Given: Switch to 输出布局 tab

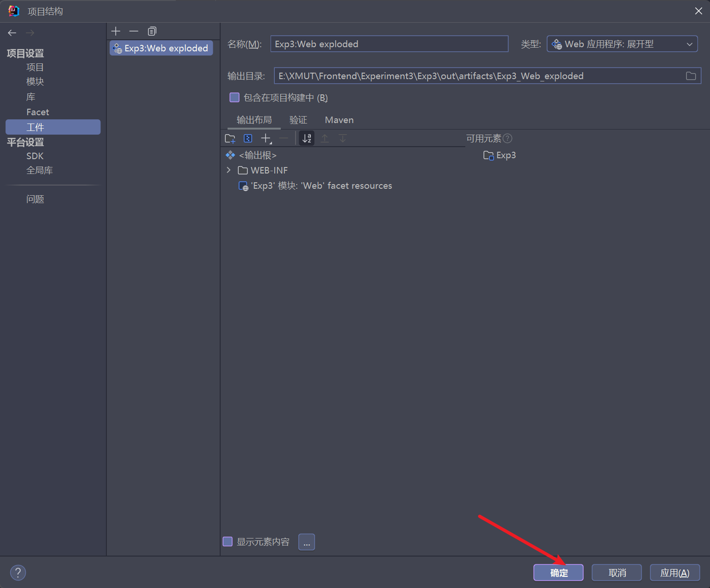Looking at the screenshot, I should 254,120.
